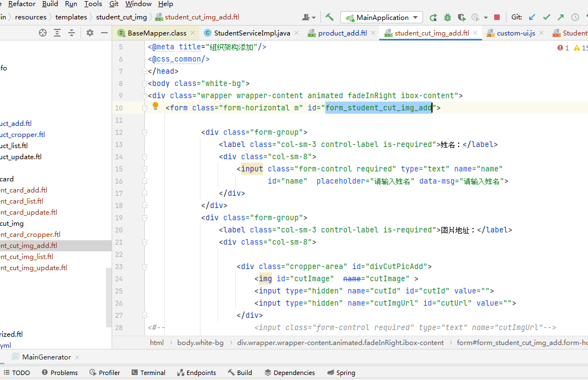This screenshot has height=380, width=588.
Task: Show quick-fix lightbulb on line 10
Action: tap(155, 107)
